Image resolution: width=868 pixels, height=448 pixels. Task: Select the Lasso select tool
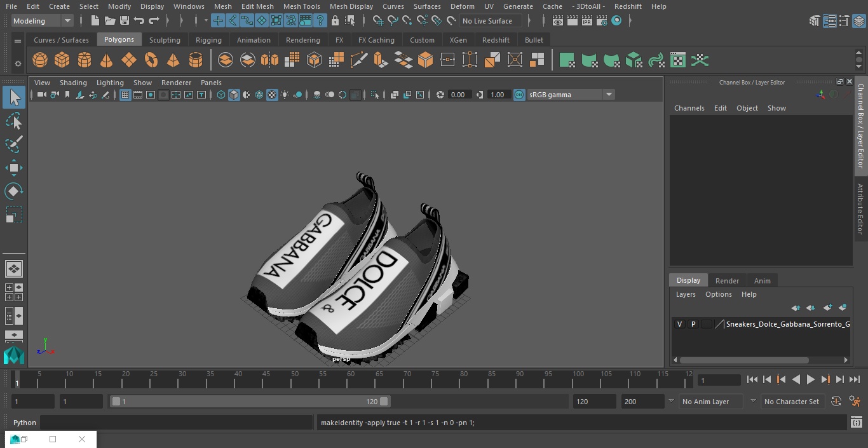pos(14,121)
